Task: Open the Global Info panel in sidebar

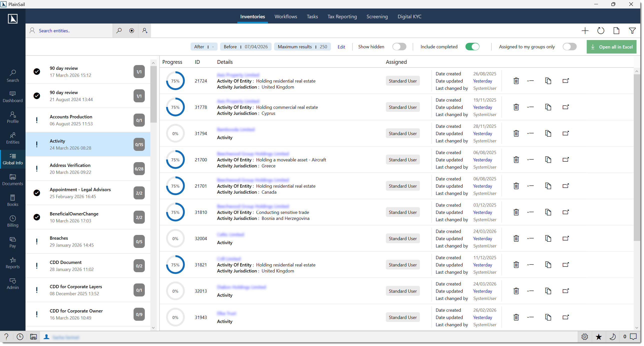Action: tap(13, 159)
